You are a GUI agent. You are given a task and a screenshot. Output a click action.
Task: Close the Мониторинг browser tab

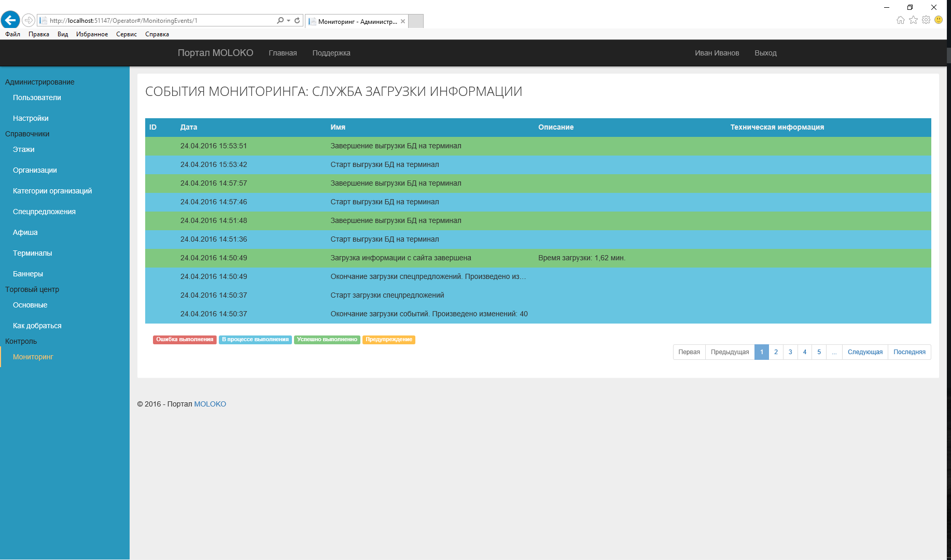point(403,21)
